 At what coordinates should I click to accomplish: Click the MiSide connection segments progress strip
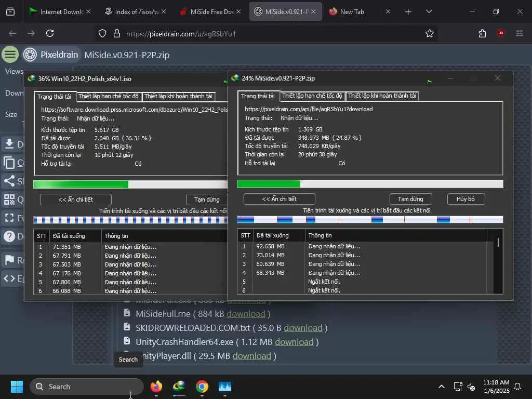click(x=370, y=220)
